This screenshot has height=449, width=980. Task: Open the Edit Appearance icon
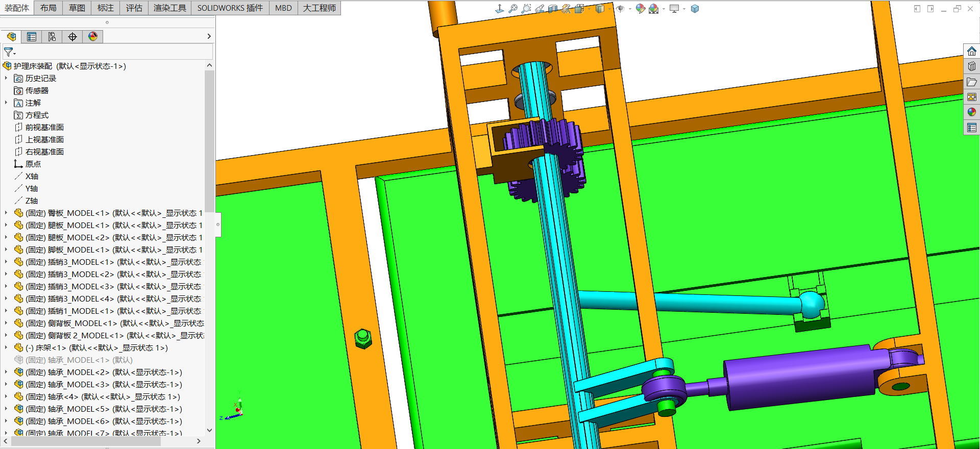click(641, 9)
